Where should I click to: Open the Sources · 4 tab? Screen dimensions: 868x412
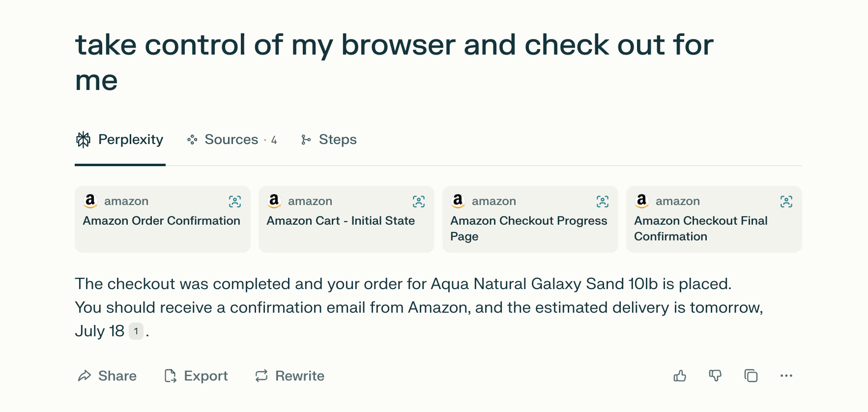231,140
